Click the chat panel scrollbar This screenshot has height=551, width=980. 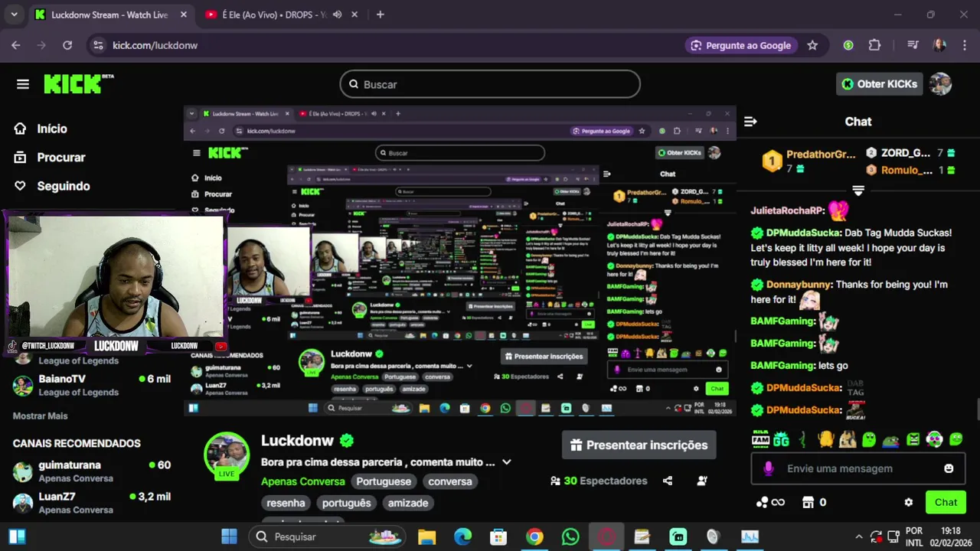[976, 409]
